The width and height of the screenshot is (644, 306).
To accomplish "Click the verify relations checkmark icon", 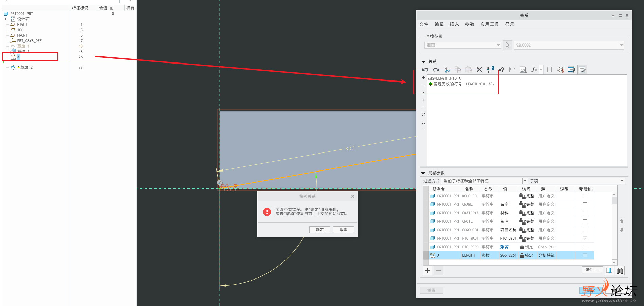I will point(582,70).
